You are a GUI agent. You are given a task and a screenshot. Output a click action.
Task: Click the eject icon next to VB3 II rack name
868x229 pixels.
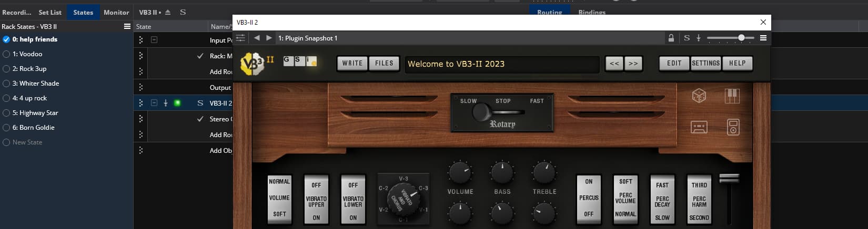point(168,12)
